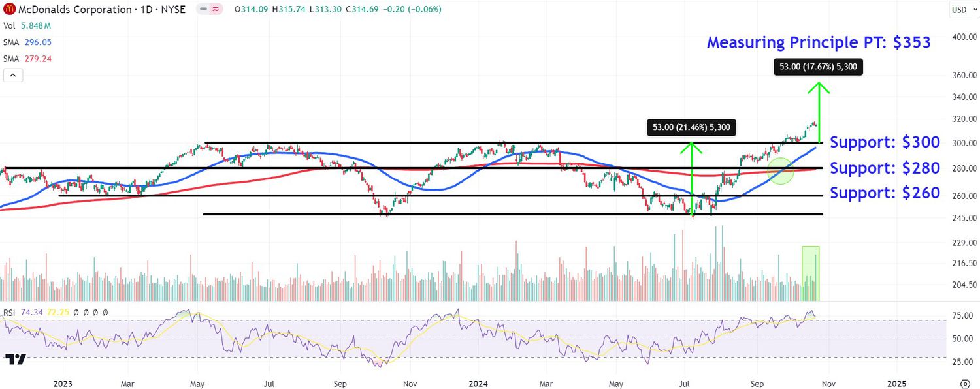
Task: Click the 245.00 price axis label
Action: [964, 219]
